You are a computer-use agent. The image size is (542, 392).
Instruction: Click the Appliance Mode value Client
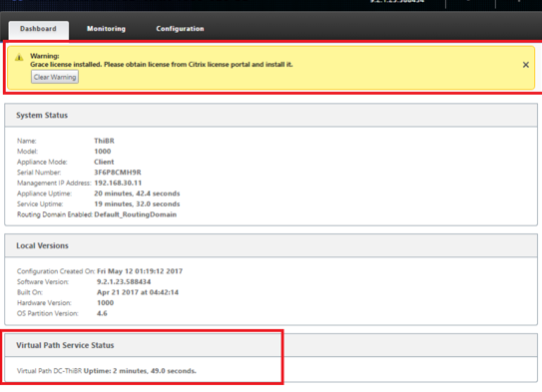pos(104,162)
